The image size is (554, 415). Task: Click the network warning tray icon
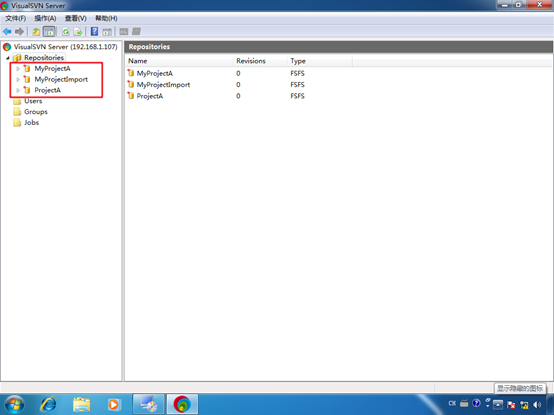click(524, 405)
